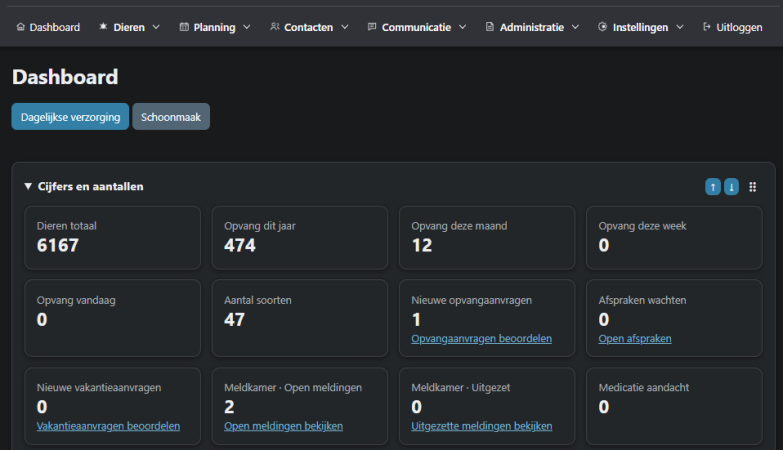
Task: Open the Opvangaanvragen beoordelen link
Action: click(x=481, y=339)
